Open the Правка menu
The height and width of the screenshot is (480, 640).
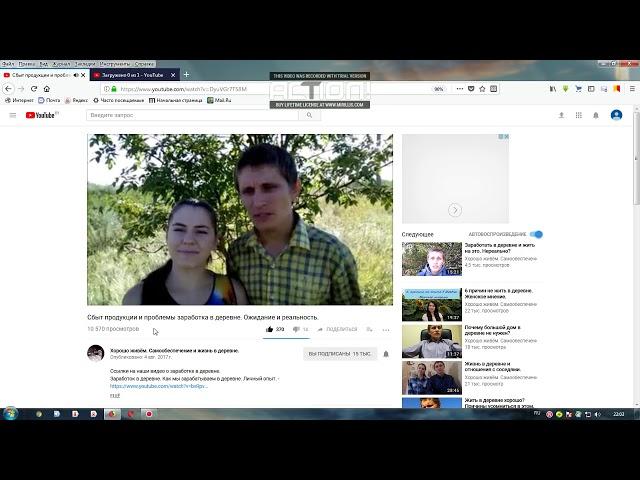[x=27, y=64]
